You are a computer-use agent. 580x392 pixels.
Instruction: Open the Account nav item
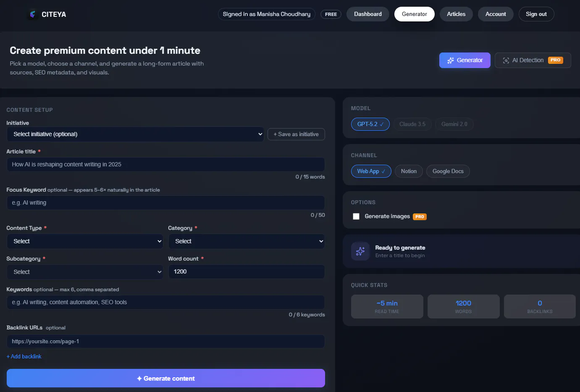pos(496,14)
